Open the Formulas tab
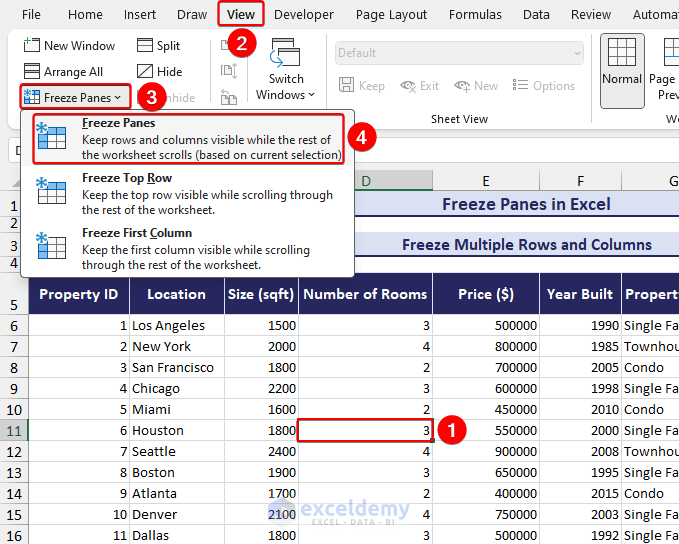 point(475,15)
